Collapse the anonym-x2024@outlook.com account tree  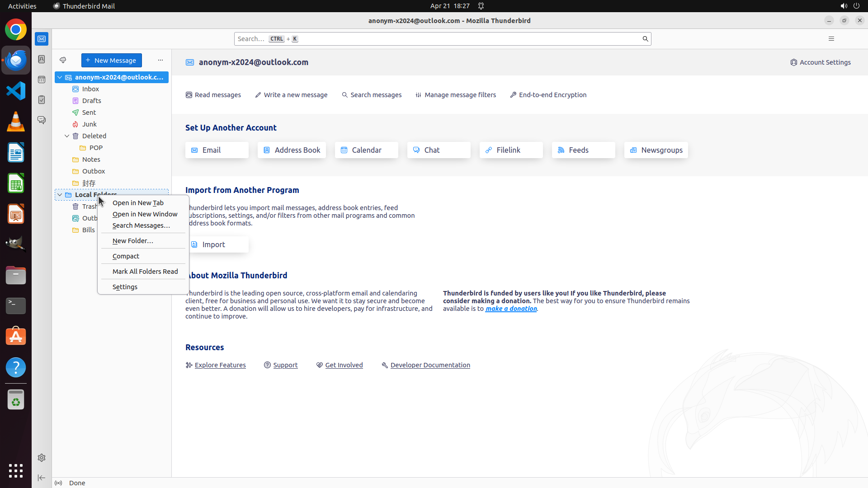point(60,77)
